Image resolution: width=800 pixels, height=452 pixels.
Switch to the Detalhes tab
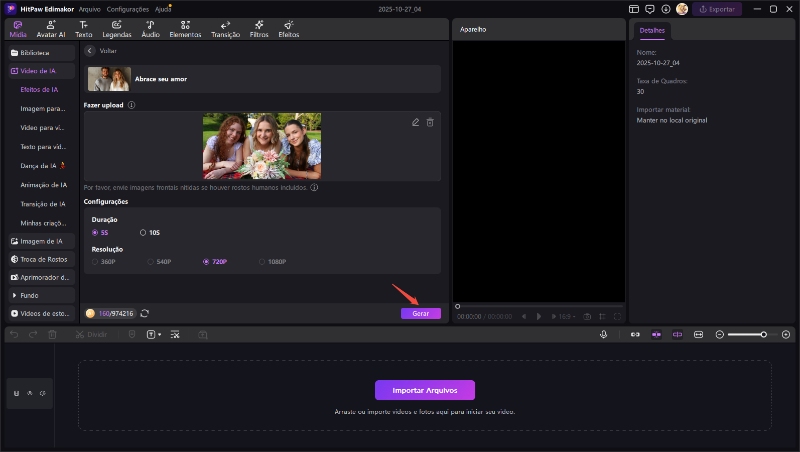(652, 31)
